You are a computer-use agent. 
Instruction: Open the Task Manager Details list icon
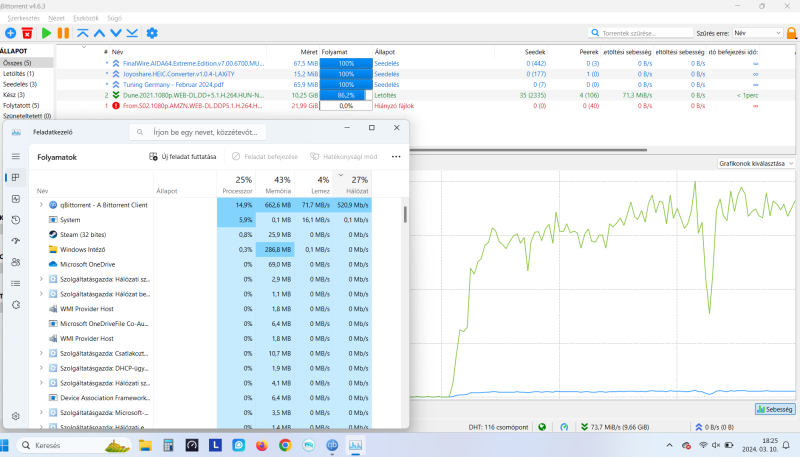tap(16, 283)
